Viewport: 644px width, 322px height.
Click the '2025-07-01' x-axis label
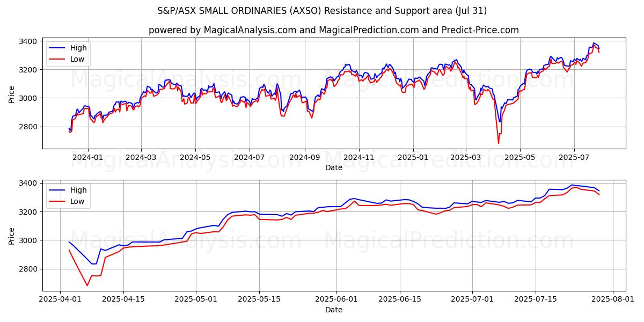pyautogui.click(x=473, y=299)
